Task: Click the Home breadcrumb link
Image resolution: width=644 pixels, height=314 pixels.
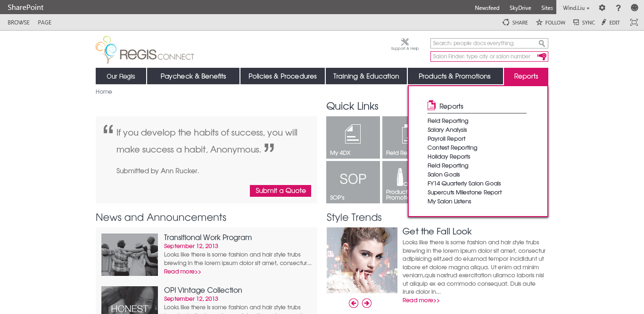Action: tap(104, 92)
